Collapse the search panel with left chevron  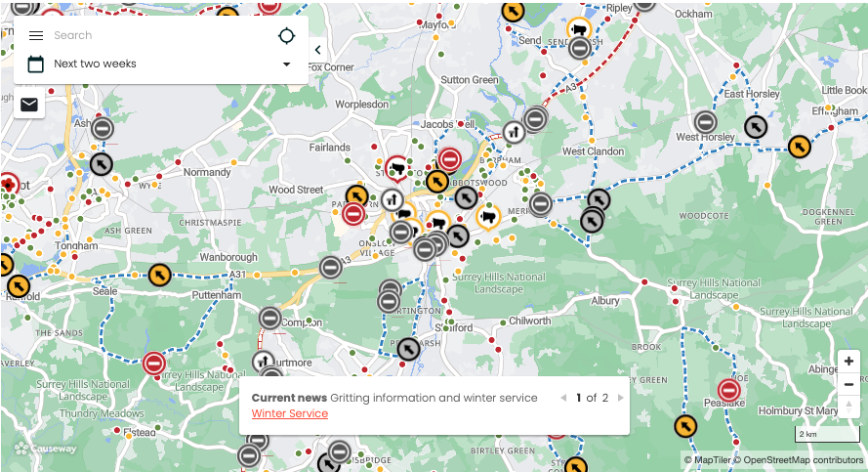point(317,50)
